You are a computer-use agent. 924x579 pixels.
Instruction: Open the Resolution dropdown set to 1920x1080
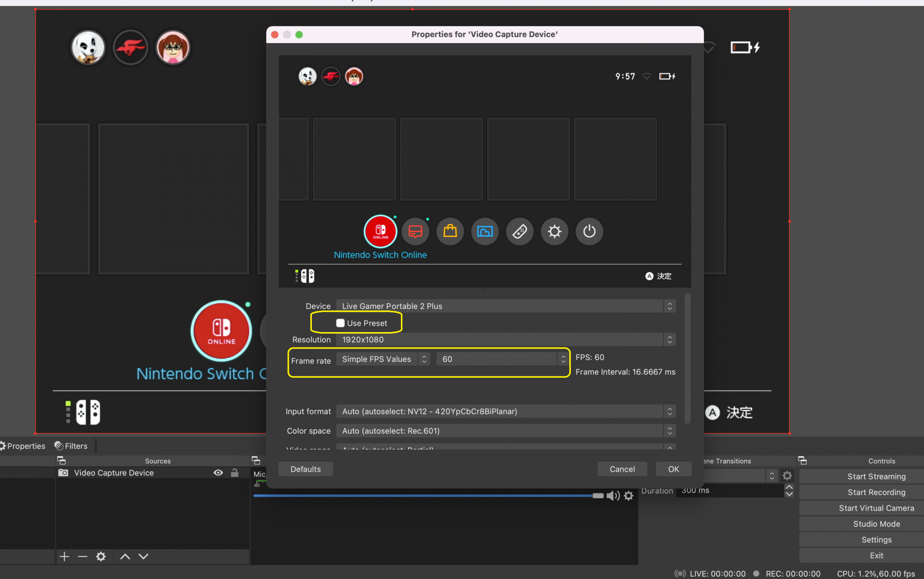506,340
